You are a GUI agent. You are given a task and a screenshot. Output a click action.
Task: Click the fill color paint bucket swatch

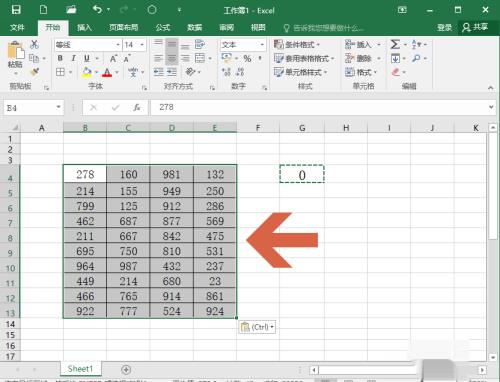click(87, 72)
